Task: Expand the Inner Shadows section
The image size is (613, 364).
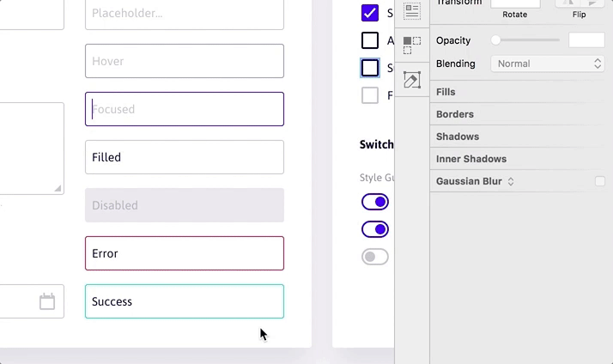Action: [x=471, y=159]
